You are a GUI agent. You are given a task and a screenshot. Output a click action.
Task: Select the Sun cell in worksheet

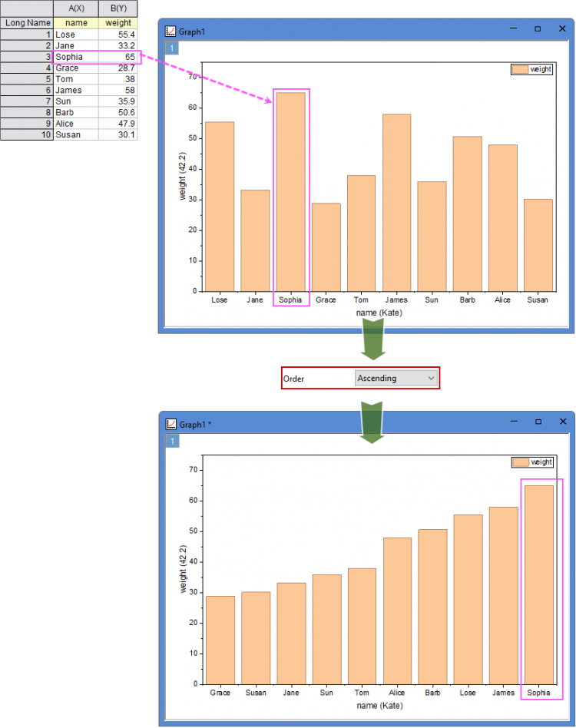76,101
